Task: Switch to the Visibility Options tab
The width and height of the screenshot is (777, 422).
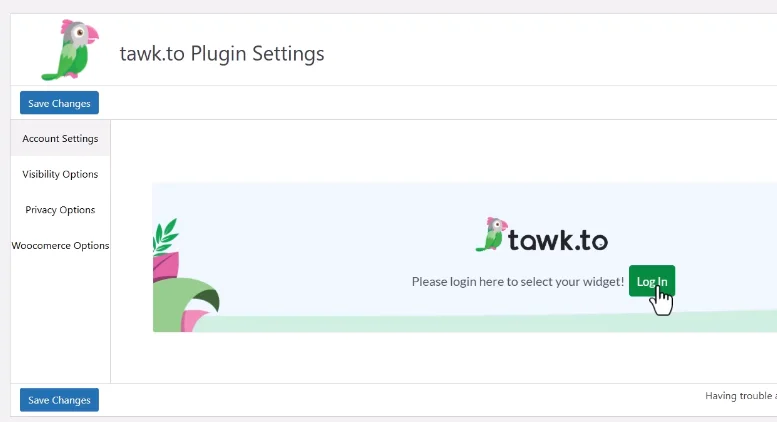Action: point(60,174)
